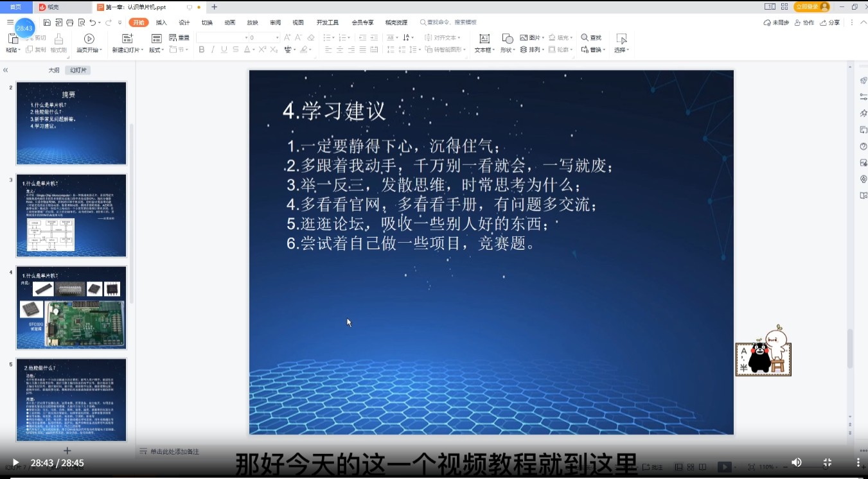This screenshot has height=479, width=868.
Task: Click the add-notes placeholder text
Action: click(174, 452)
